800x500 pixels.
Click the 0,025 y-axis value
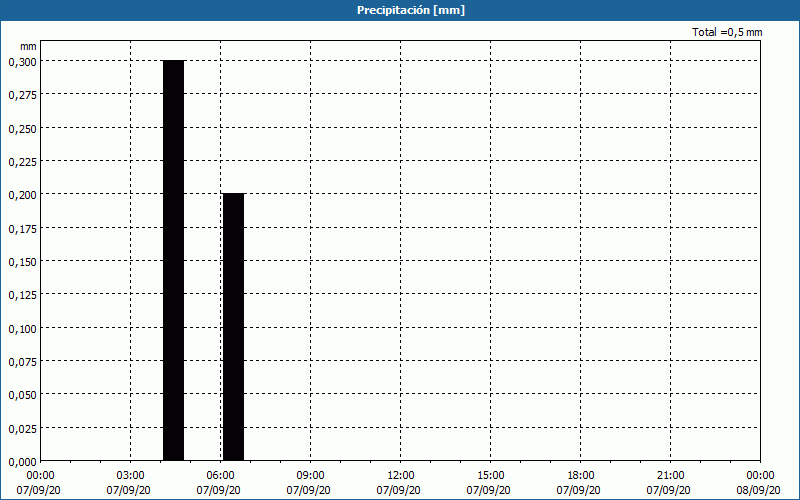click(22, 429)
